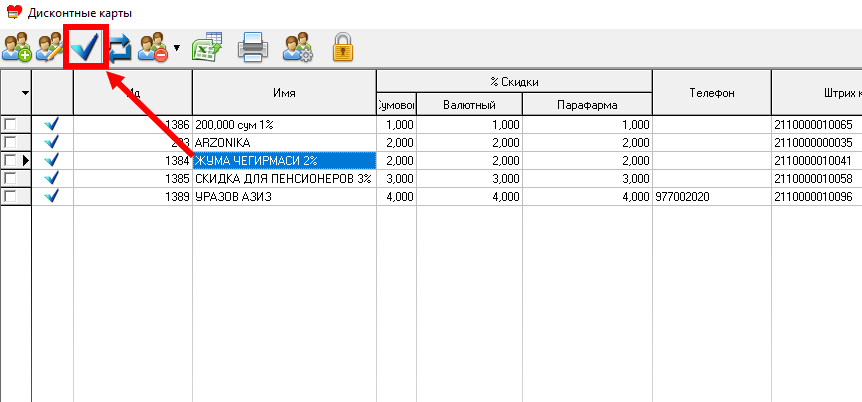Click the add new discount card icon
862x402 pixels.
17,47
